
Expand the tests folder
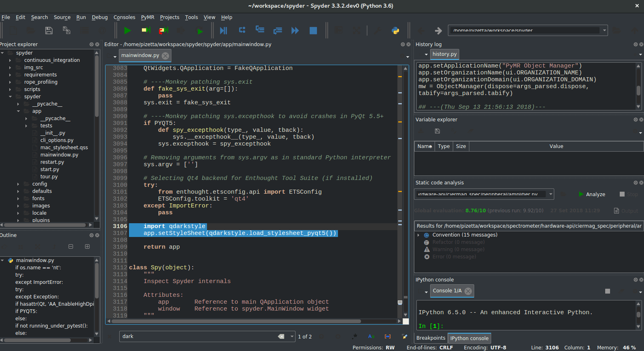click(26, 126)
